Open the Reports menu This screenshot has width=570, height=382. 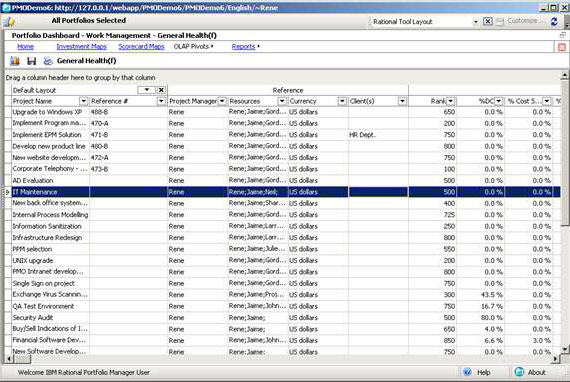coord(245,47)
